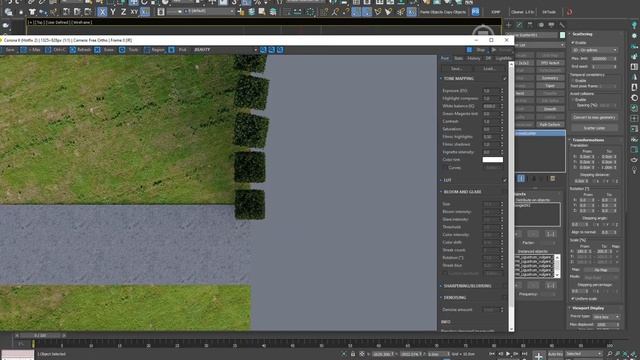Click the White balance value field
The image size is (640, 360).
click(491, 106)
